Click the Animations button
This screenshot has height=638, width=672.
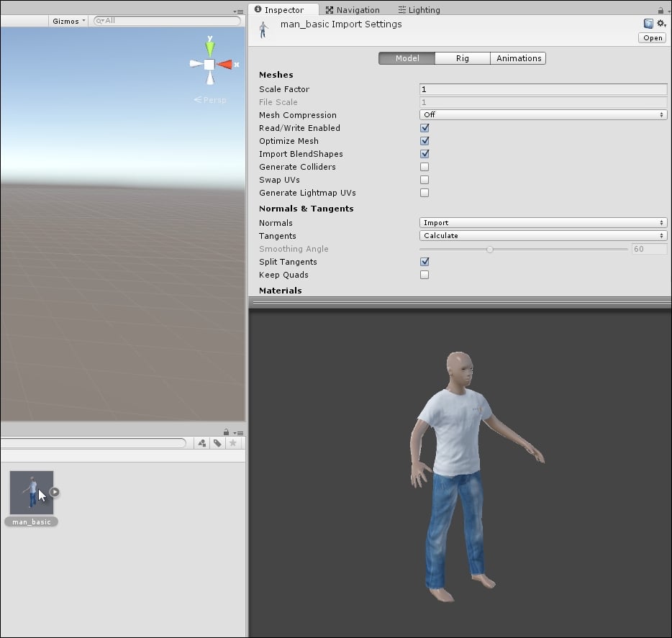[x=517, y=58]
